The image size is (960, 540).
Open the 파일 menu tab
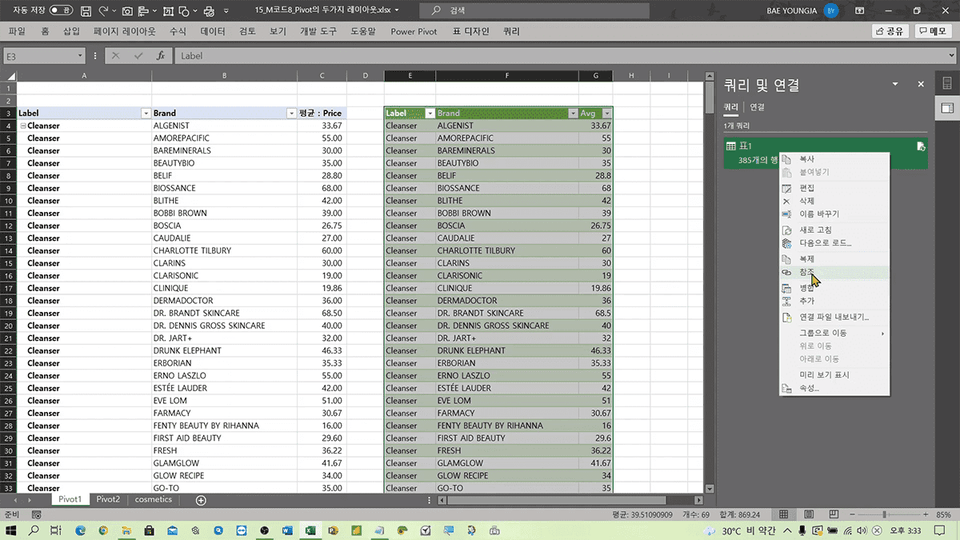click(x=17, y=31)
